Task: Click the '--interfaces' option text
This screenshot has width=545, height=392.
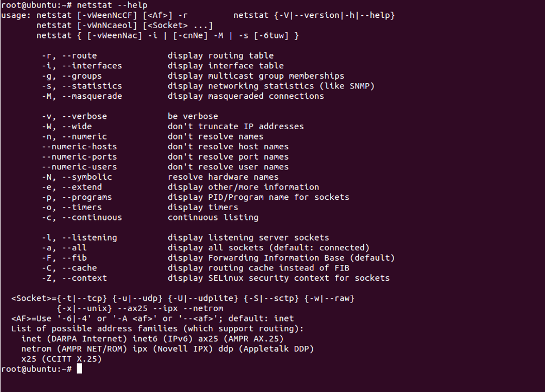Action: click(x=92, y=66)
